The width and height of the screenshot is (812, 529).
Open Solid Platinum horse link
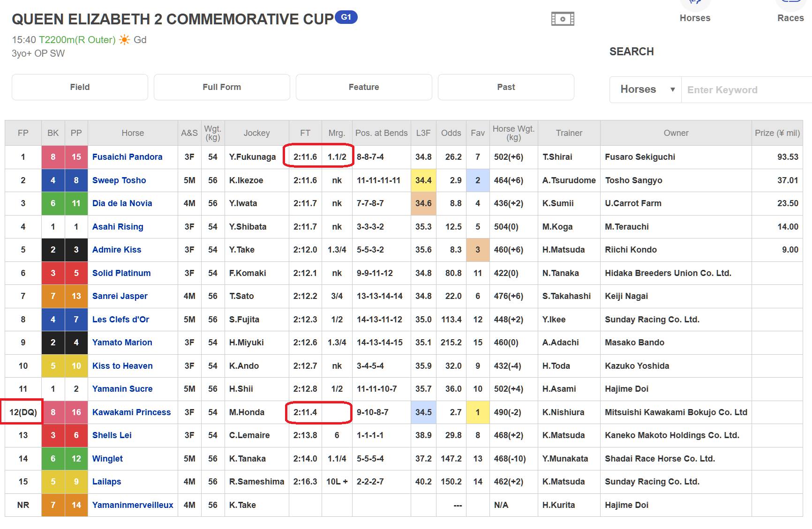point(121,273)
